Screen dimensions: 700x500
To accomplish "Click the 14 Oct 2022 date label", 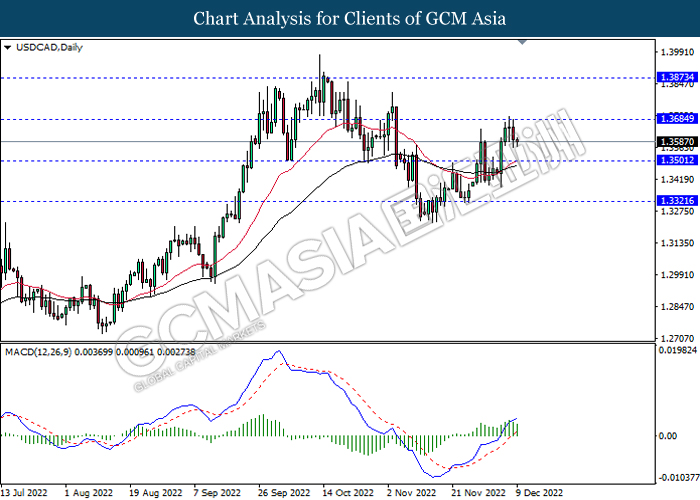I will tap(348, 493).
